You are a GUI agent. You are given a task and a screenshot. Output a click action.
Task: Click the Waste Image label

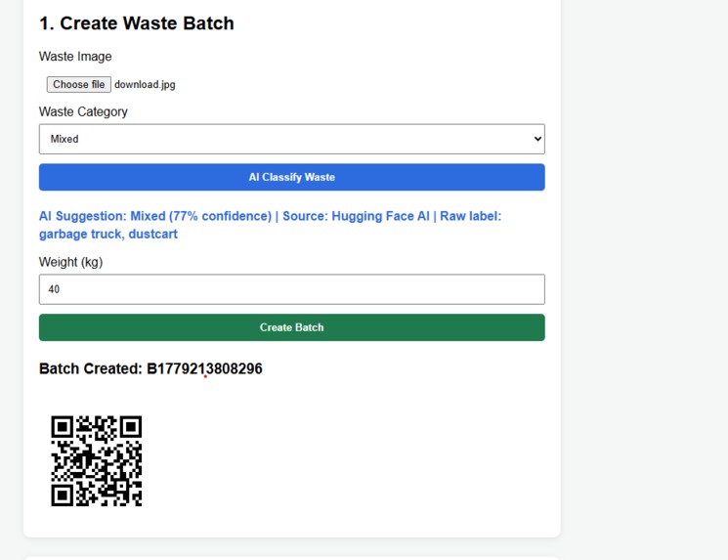(x=75, y=56)
